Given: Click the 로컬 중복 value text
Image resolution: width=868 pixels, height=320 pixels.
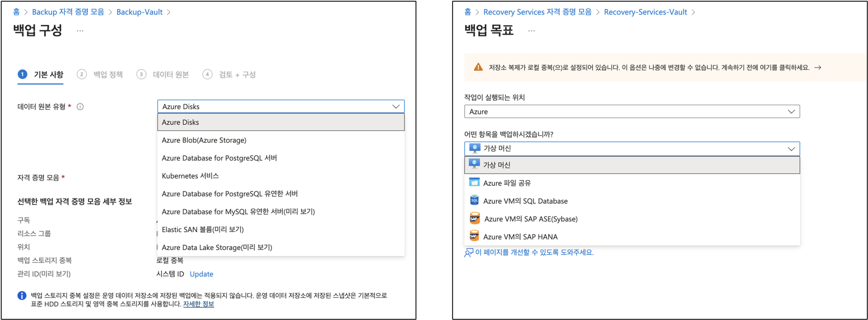Looking at the screenshot, I should coord(170,261).
